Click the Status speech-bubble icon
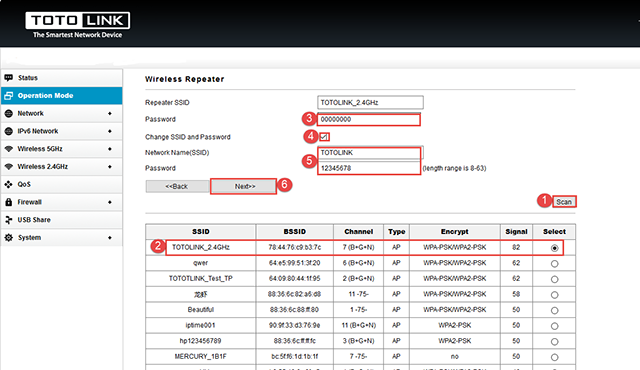Image resolution: width=640 pixels, height=370 pixels. (9, 78)
